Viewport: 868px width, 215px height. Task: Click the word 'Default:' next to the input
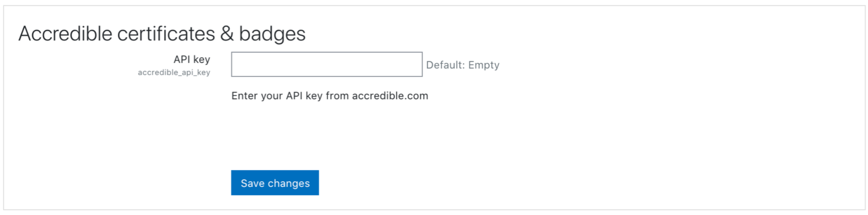(x=445, y=65)
